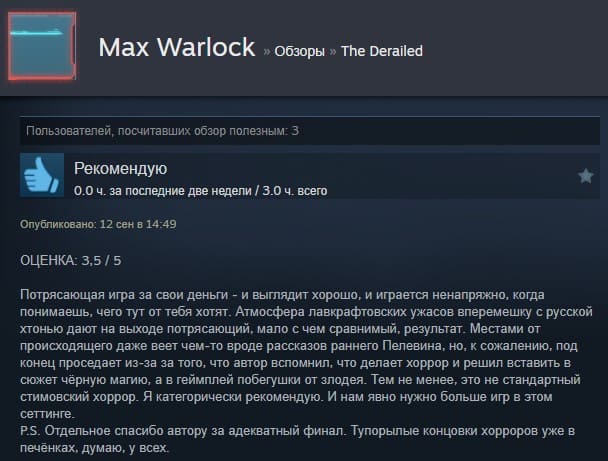This screenshot has width=608, height=461.
Task: Click the star icon beside the review header
Action: (x=586, y=176)
